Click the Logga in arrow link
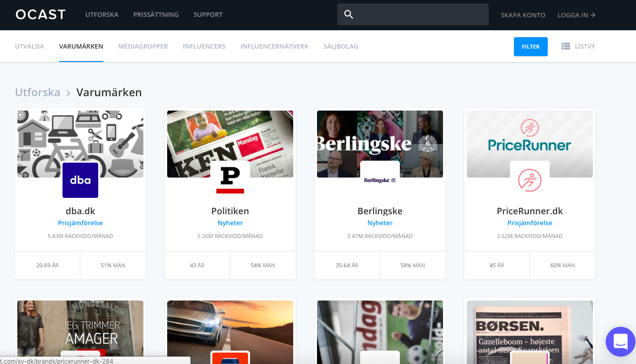This screenshot has height=364, width=636. click(576, 15)
